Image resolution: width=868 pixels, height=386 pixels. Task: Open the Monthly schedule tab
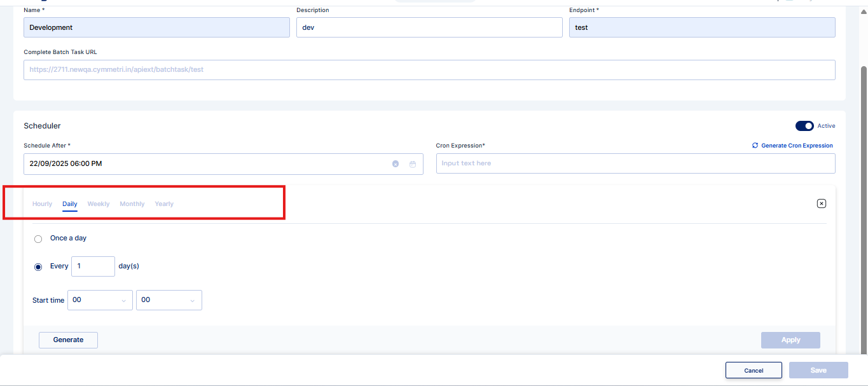132,204
